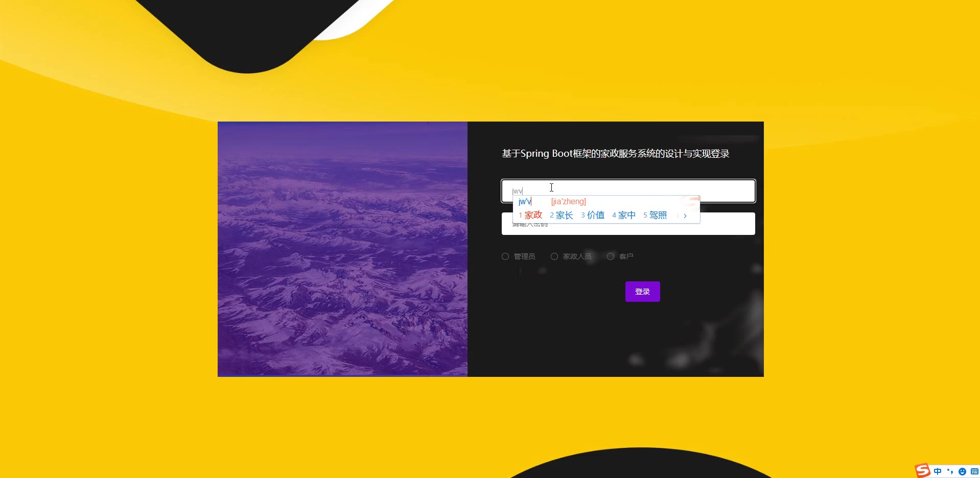The image size is (980, 478).
Task: Choose candidate 5 驾照
Action: pos(655,215)
